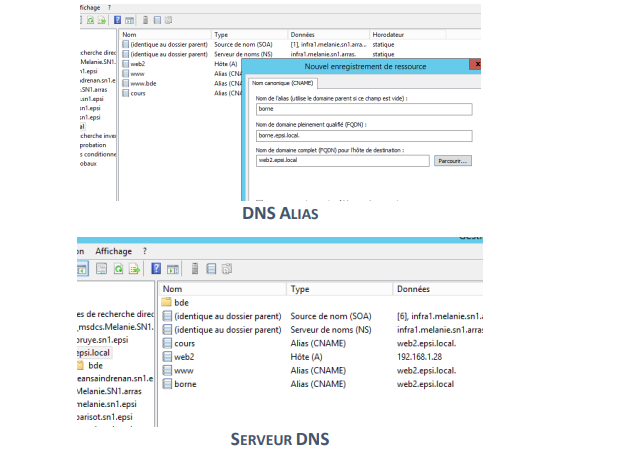Screen dimensions: 640x453
Task: Toggle console tree icon in lower window toolbar
Action: [82, 269]
